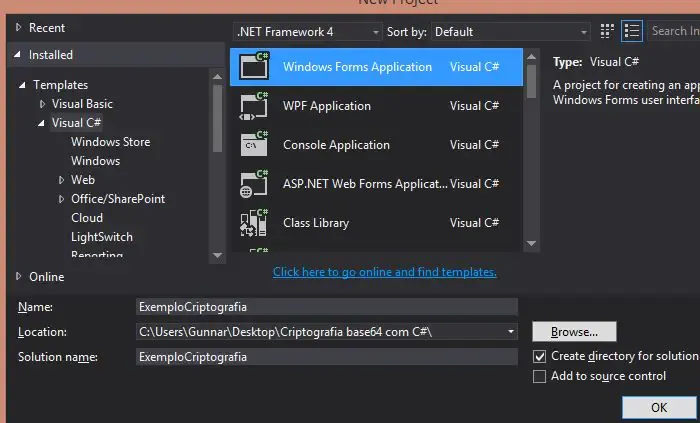
Task: Toggle Create directory for solution checkbox
Action: (x=539, y=356)
